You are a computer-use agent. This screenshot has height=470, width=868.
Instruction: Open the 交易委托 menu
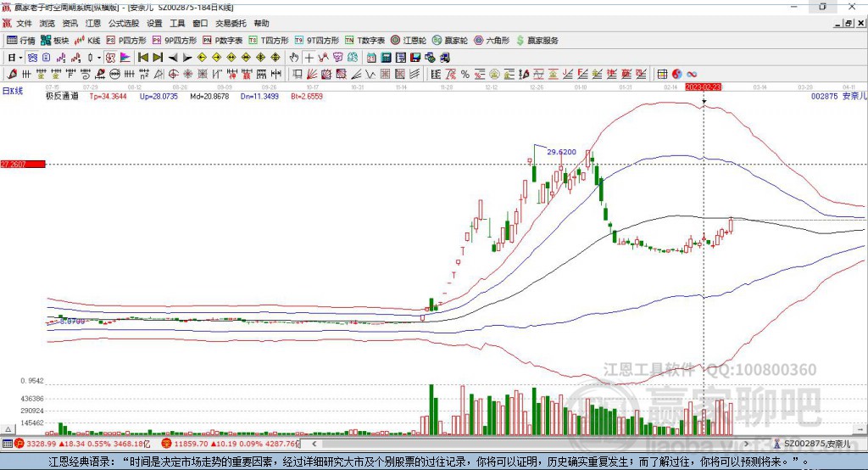[231, 23]
